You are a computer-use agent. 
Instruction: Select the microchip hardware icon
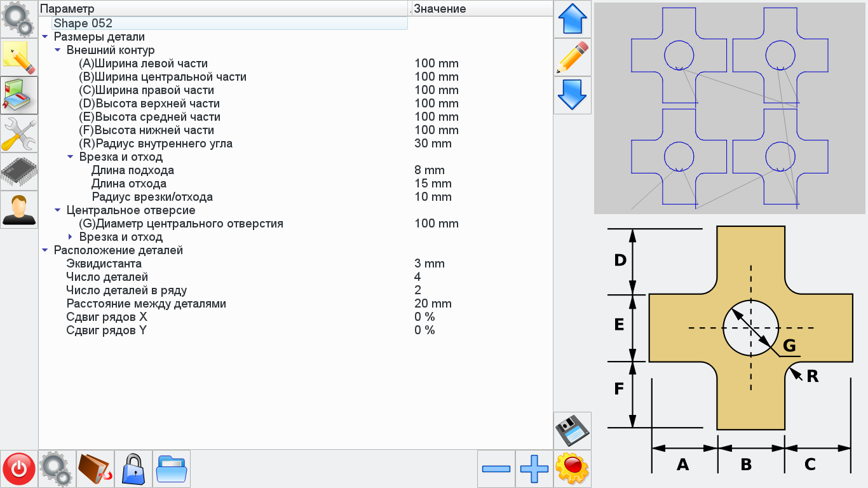tap(19, 172)
